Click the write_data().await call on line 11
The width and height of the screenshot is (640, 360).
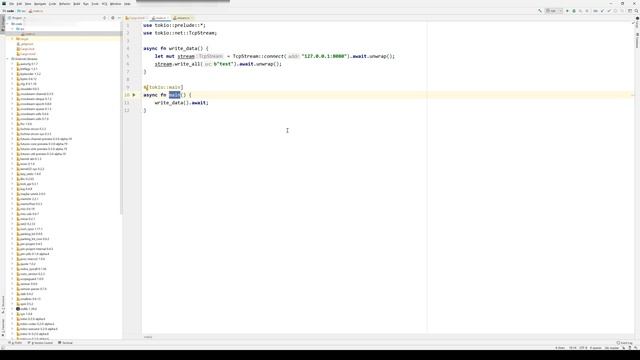(x=181, y=103)
